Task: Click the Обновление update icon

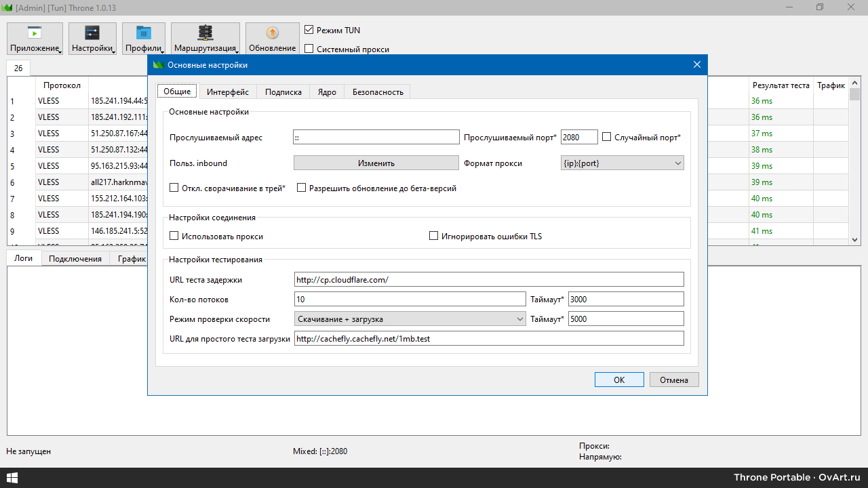Action: click(272, 33)
